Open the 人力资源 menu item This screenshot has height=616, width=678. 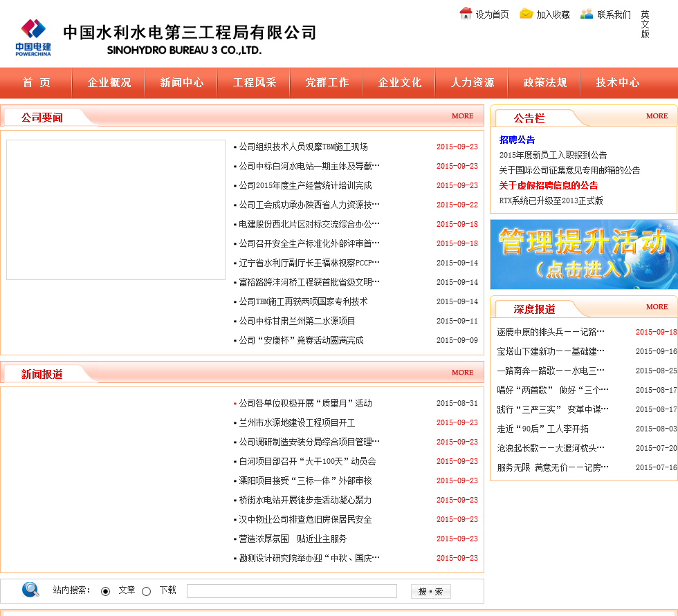(x=473, y=82)
